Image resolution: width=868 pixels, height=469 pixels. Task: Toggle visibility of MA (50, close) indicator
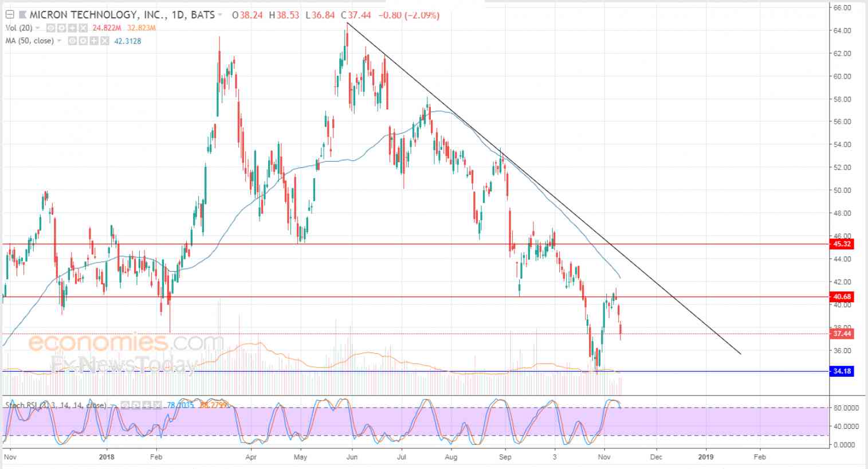[x=72, y=41]
